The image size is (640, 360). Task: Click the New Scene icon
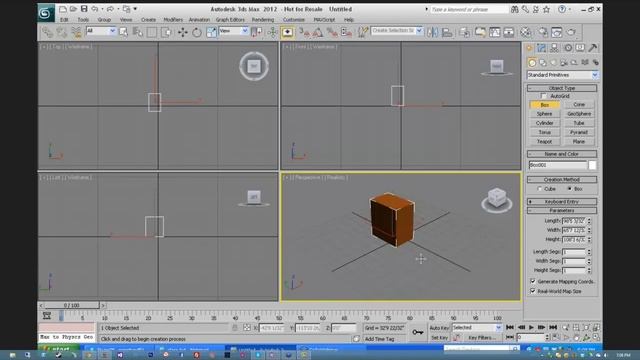pyautogui.click(x=62, y=9)
